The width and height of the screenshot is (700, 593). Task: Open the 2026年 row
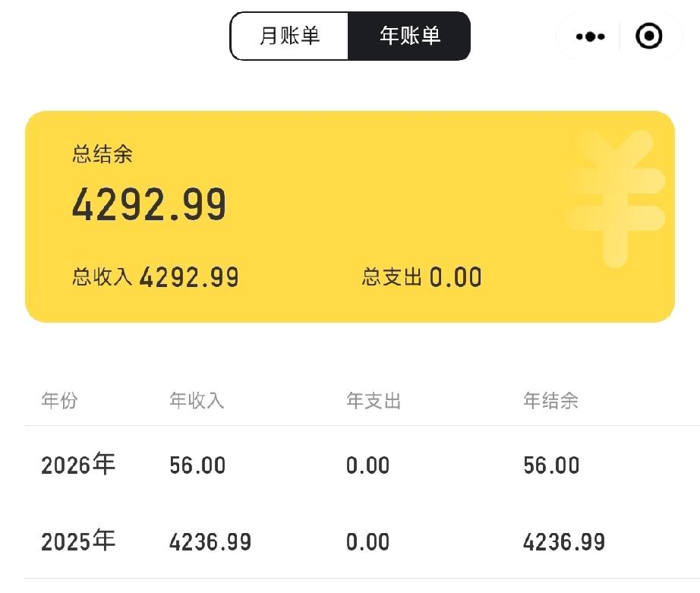point(362,465)
